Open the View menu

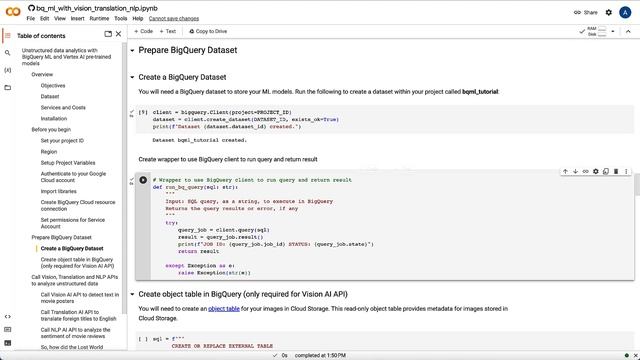[60, 18]
